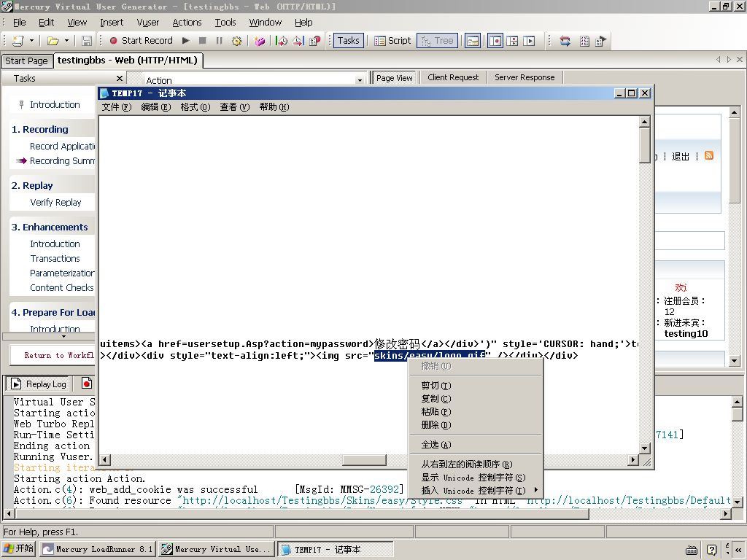Expand the task list down arrow
747x560 pixels.
pyautogui.click(x=63, y=337)
